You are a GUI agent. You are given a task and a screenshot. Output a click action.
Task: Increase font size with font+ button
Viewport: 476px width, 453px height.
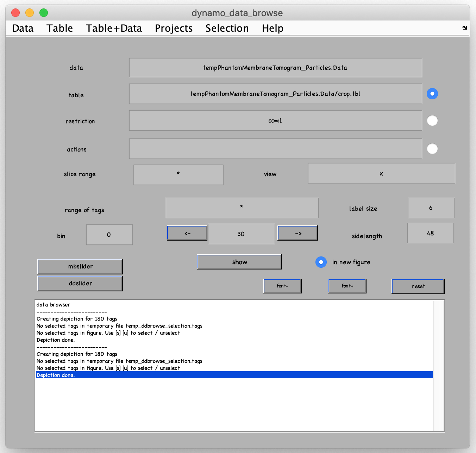tap(347, 286)
